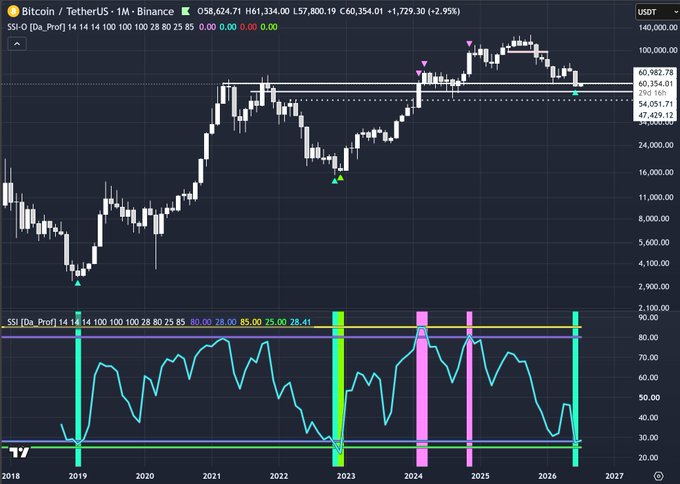The height and width of the screenshot is (484, 680).
Task: Click the O58,624.71 open value
Action: click(219, 11)
